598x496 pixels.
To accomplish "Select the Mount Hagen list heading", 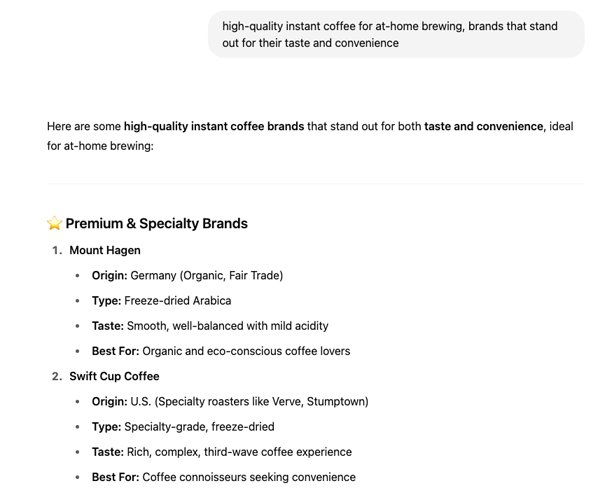I will pyautogui.click(x=105, y=250).
